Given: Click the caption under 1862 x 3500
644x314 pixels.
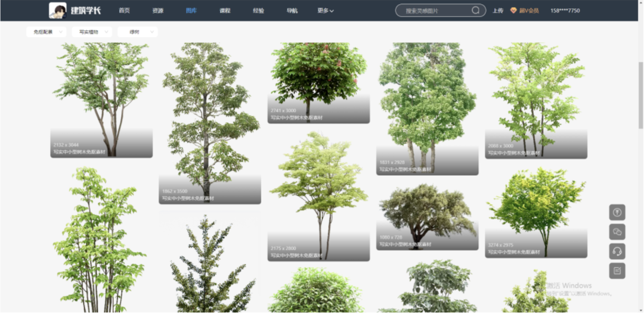Looking at the screenshot, I should 188,198.
